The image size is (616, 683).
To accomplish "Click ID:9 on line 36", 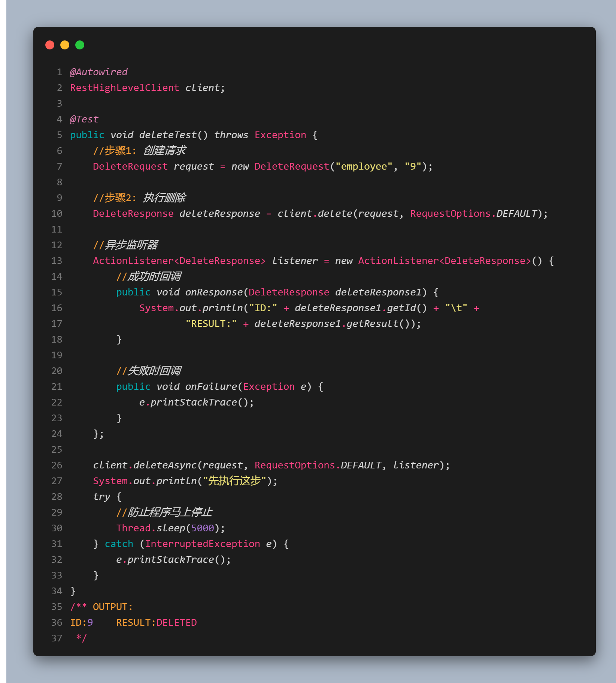I will pos(82,622).
